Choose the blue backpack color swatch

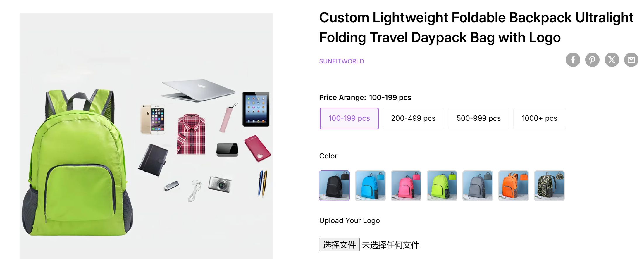[x=370, y=186]
